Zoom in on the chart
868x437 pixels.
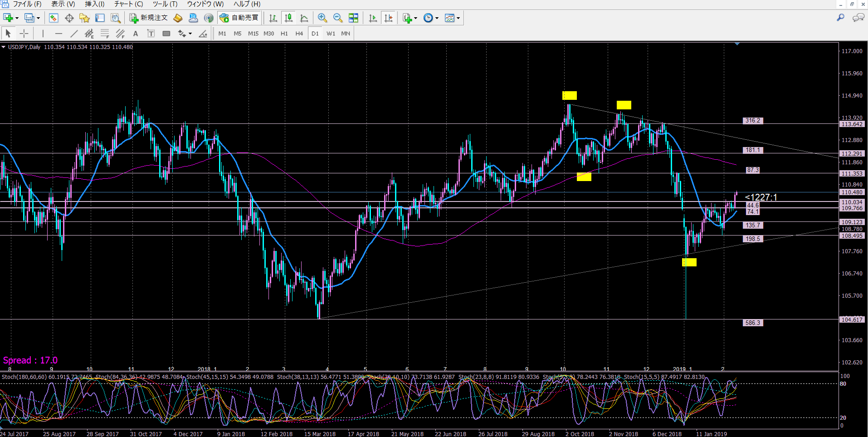click(x=322, y=18)
